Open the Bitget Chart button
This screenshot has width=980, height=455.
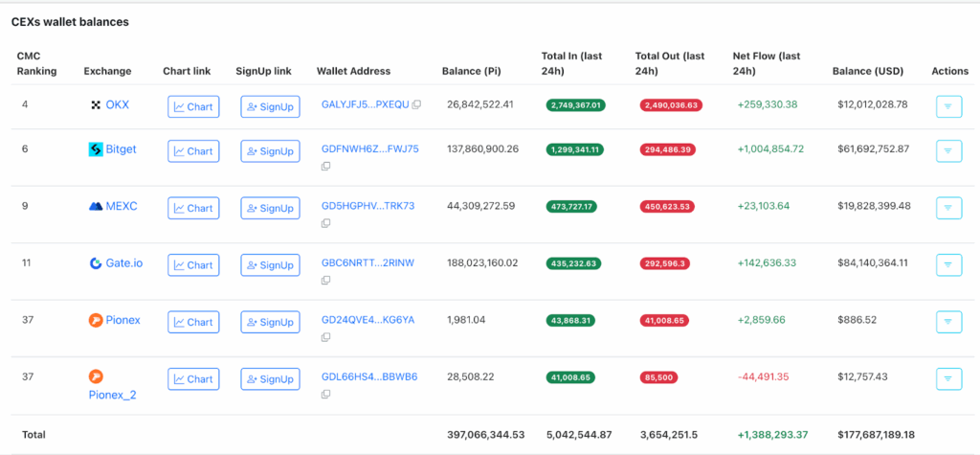point(193,150)
